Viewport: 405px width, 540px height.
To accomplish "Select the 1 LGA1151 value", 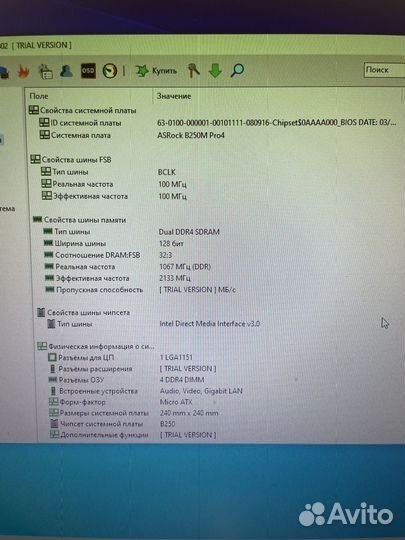I will point(176,357).
